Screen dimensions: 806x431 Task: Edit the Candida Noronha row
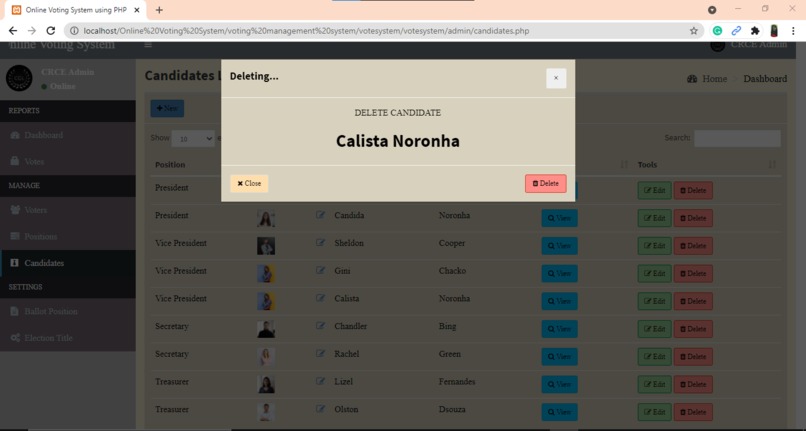click(x=654, y=218)
